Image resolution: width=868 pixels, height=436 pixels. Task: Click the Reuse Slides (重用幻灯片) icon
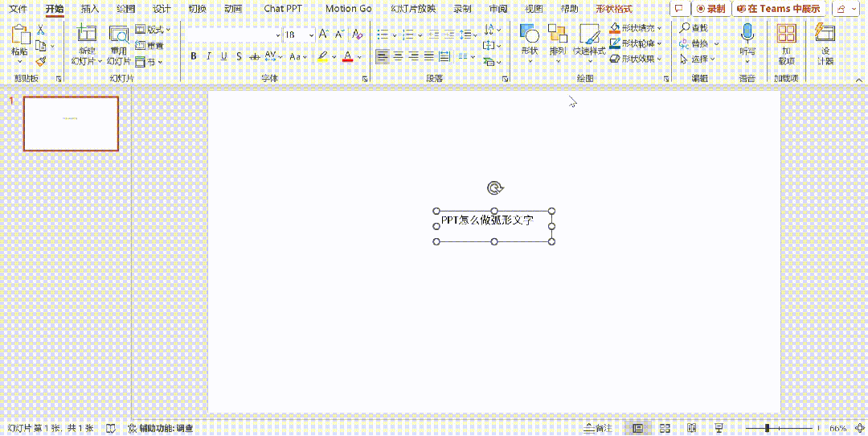point(118,35)
